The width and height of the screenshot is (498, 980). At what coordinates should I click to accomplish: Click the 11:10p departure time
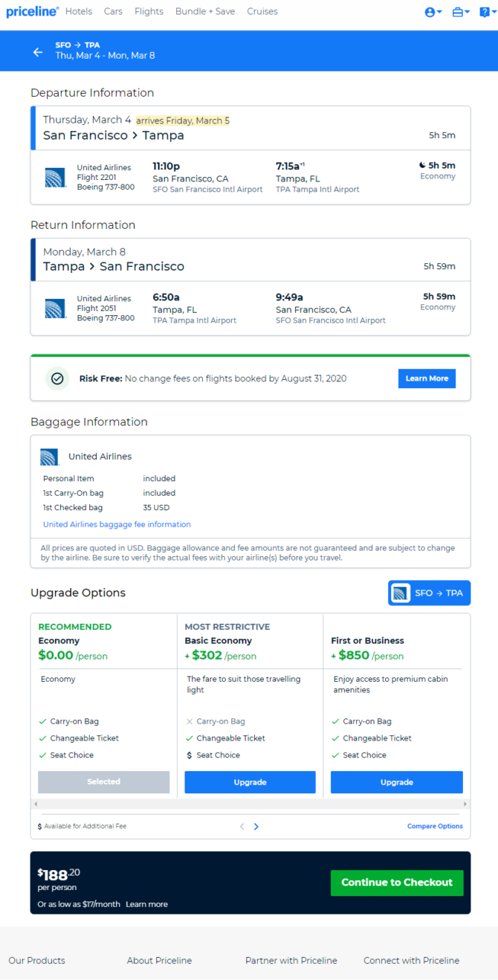tap(166, 166)
